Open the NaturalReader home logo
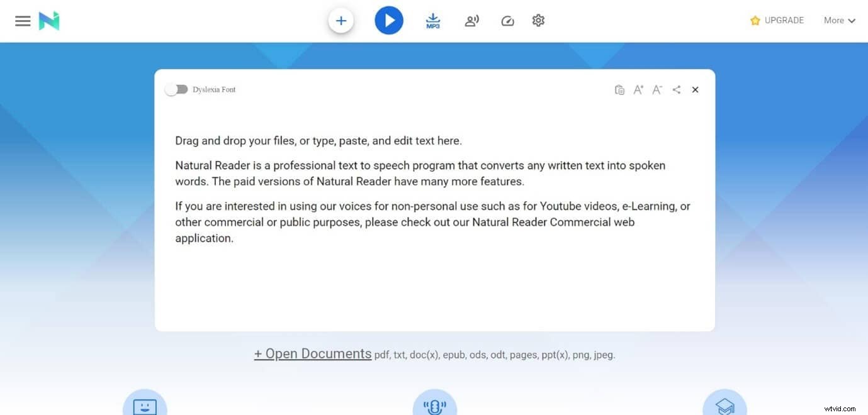The height and width of the screenshot is (415, 868). pos(49,19)
